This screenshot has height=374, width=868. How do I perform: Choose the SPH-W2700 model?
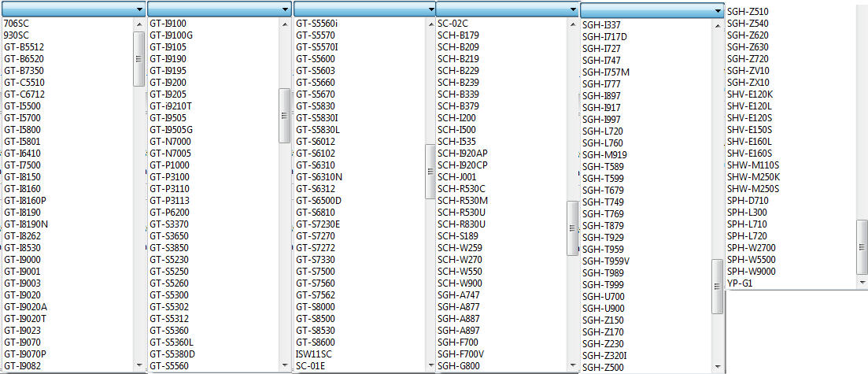tap(752, 247)
